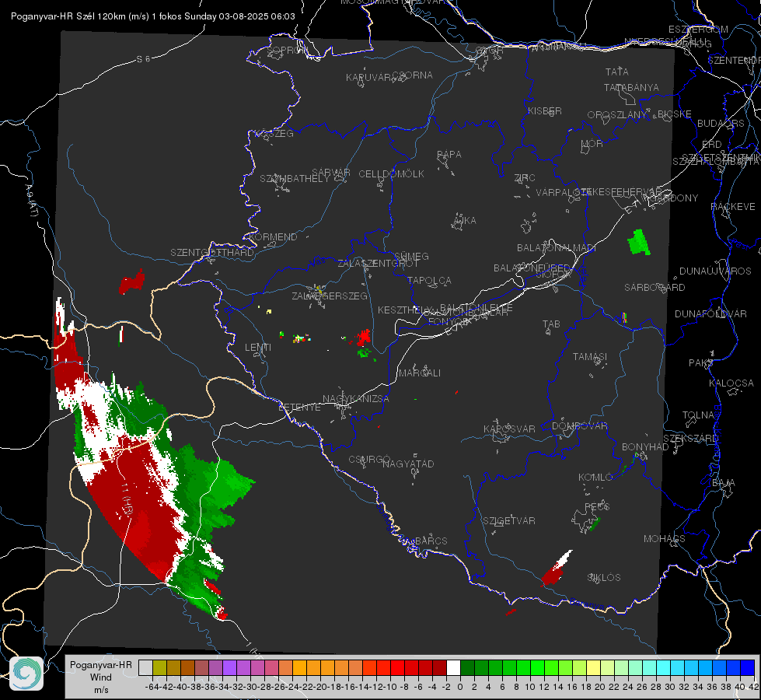761x700 pixels.
Task: Click the TAPOLCA label
Action: tap(430, 280)
